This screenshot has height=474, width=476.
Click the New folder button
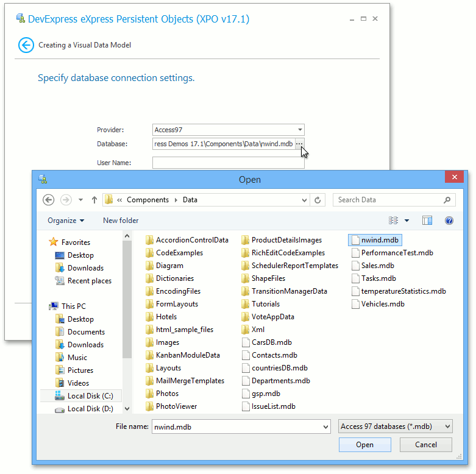[121, 221]
